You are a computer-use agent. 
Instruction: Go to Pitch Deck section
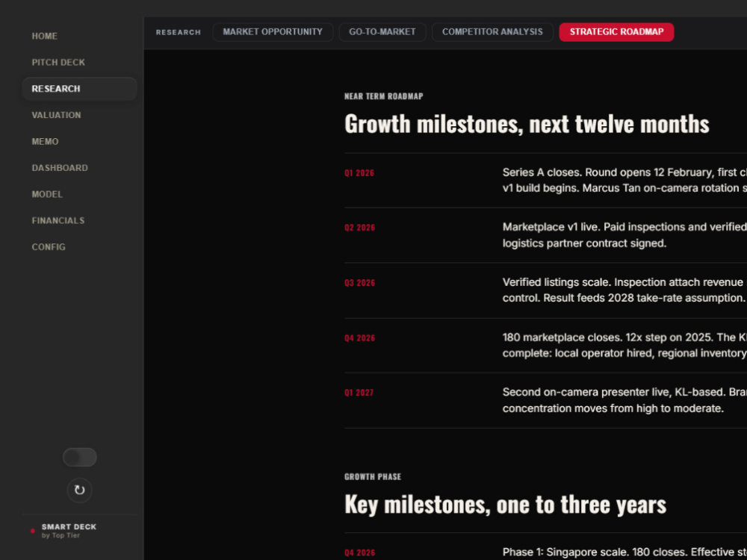tap(58, 63)
